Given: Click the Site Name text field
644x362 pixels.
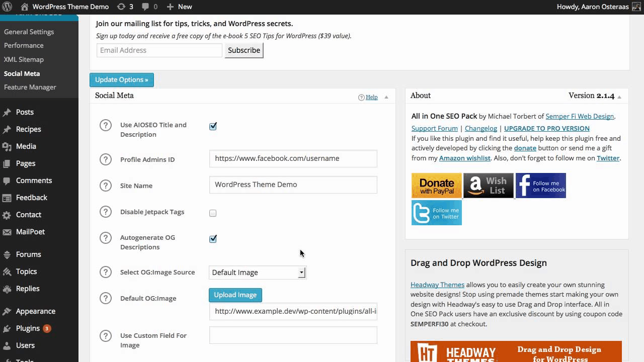Looking at the screenshot, I should pos(293,185).
